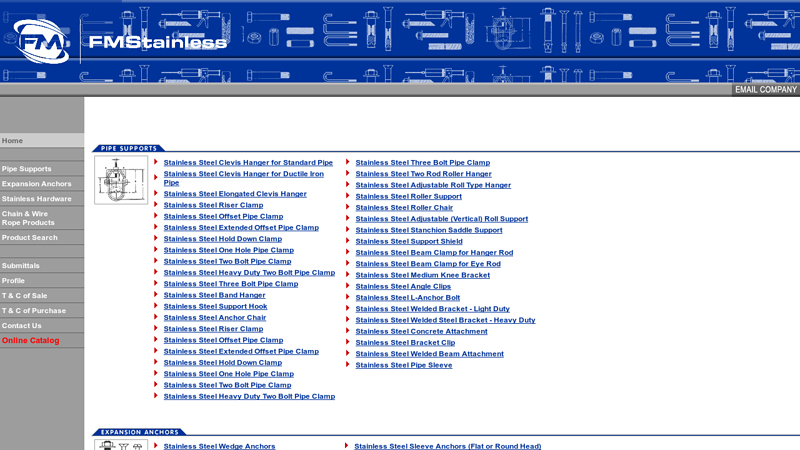Click red arrow beside Three Bolt Pipe Clamp

click(348, 162)
